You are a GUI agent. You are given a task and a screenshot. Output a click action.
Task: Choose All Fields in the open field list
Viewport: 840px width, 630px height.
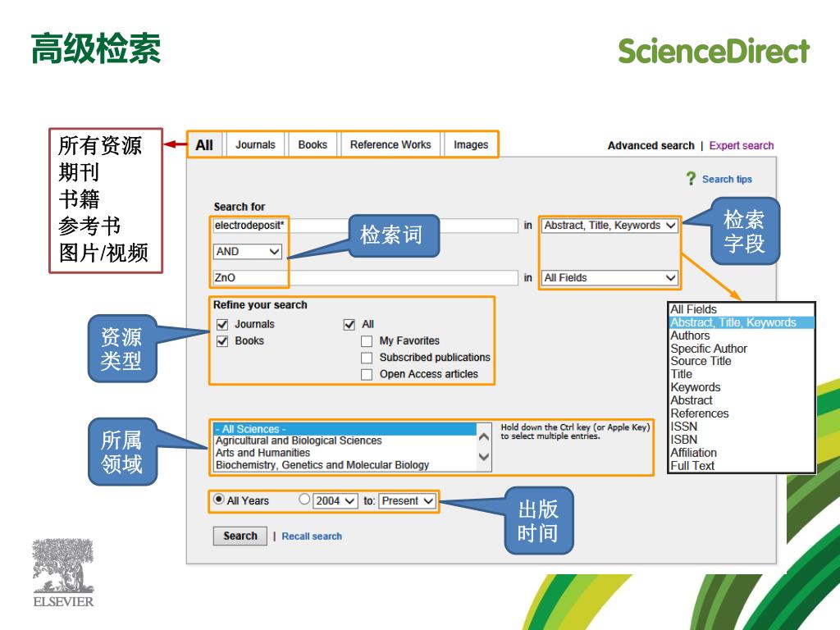tap(742, 309)
